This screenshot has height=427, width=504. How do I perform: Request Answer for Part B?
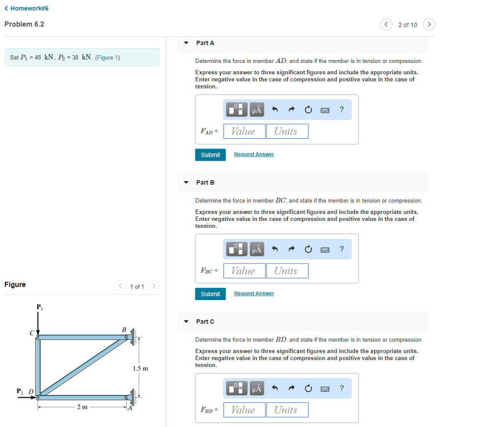[254, 294]
